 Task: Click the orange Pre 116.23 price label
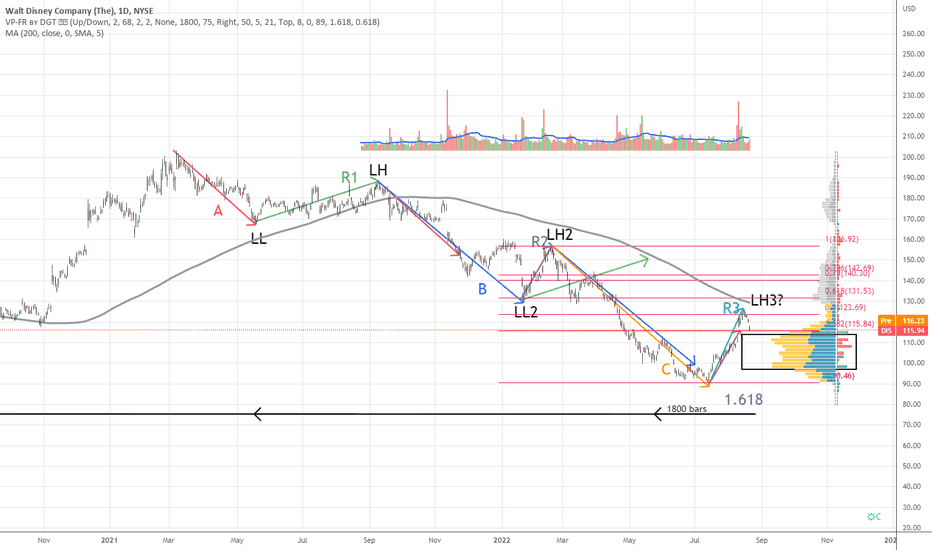coord(902,320)
